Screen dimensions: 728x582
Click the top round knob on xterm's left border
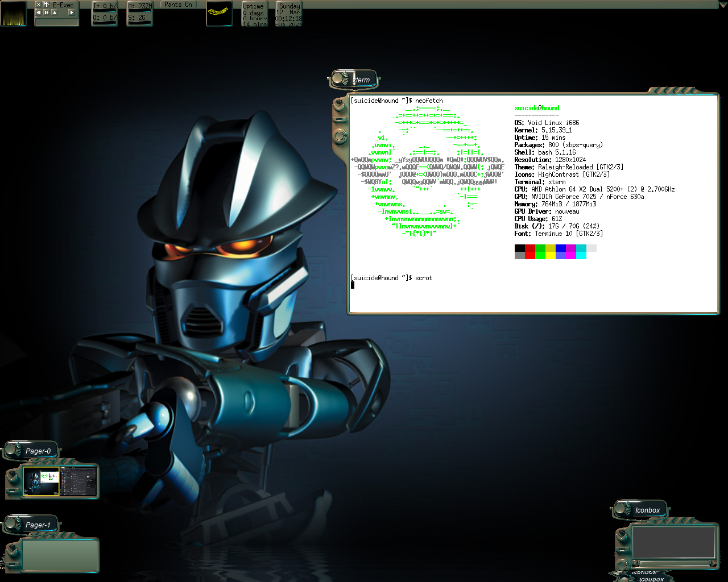click(340, 105)
